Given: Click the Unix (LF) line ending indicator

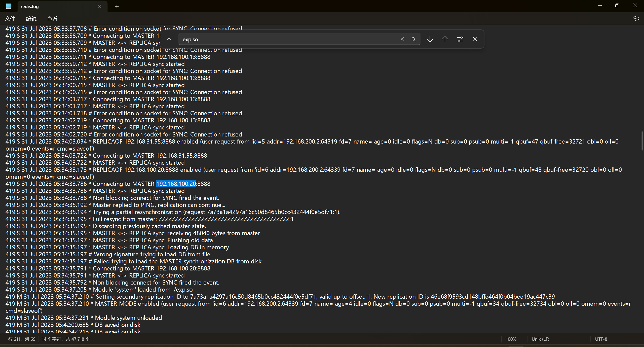Looking at the screenshot, I should pos(540,339).
